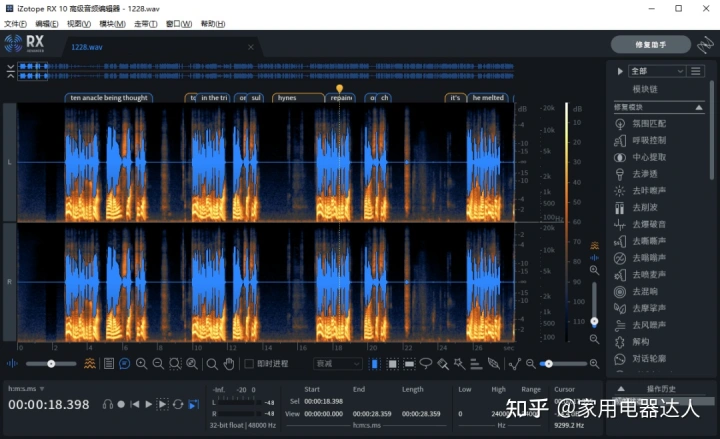Toggle playhead follows playback
The width and height of the screenshot is (720, 439).
pos(194,404)
